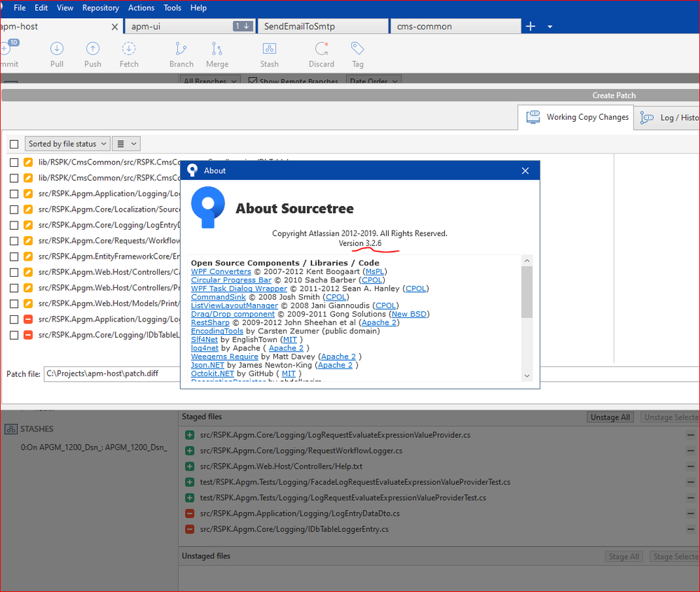Click the Commit icon with badge 10
This screenshot has height=592, width=700.
tap(8, 47)
